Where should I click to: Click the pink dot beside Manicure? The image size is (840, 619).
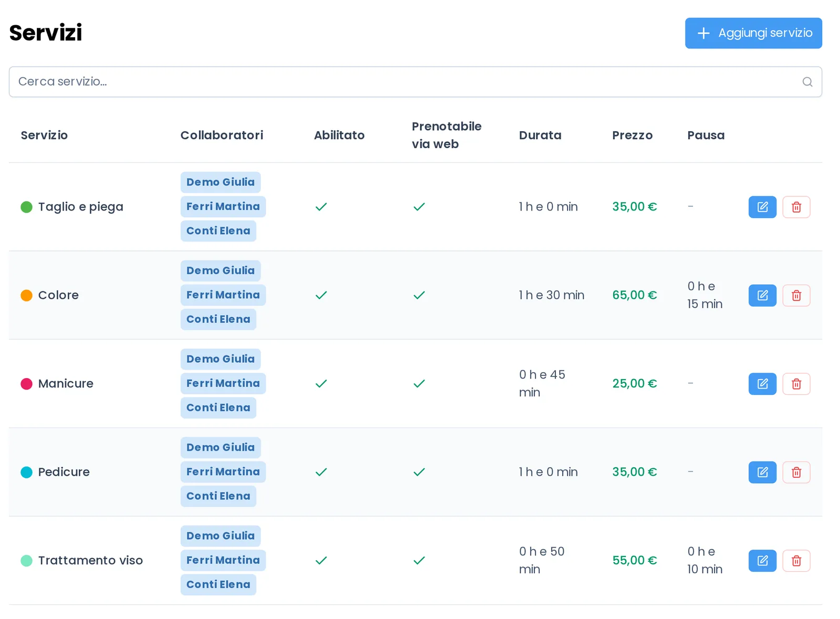point(26,384)
